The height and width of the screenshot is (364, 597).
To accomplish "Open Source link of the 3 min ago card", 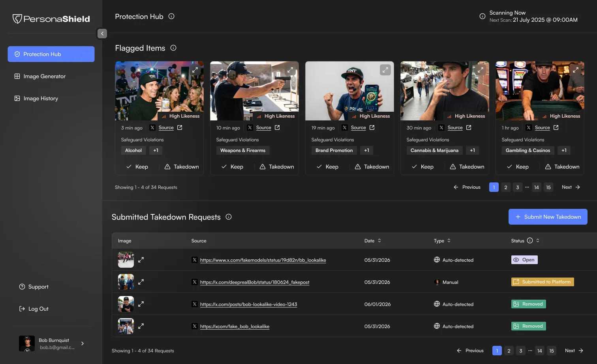I will click(x=166, y=128).
